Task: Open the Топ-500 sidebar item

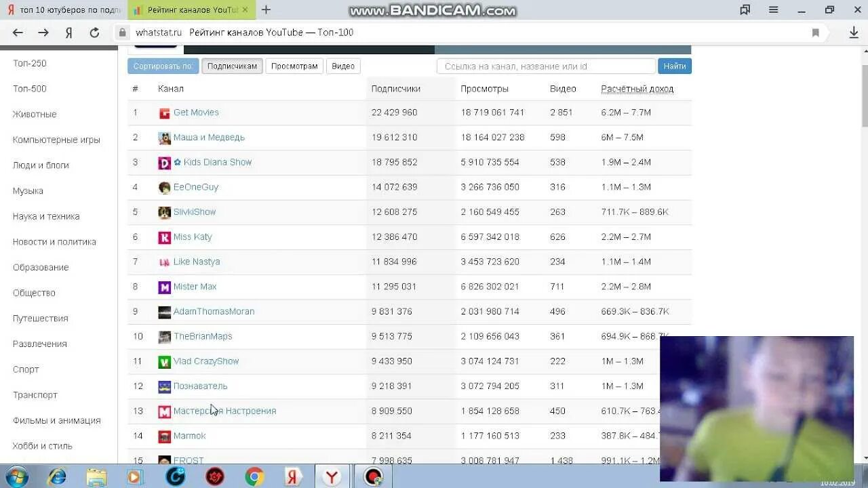Action: click(x=30, y=89)
